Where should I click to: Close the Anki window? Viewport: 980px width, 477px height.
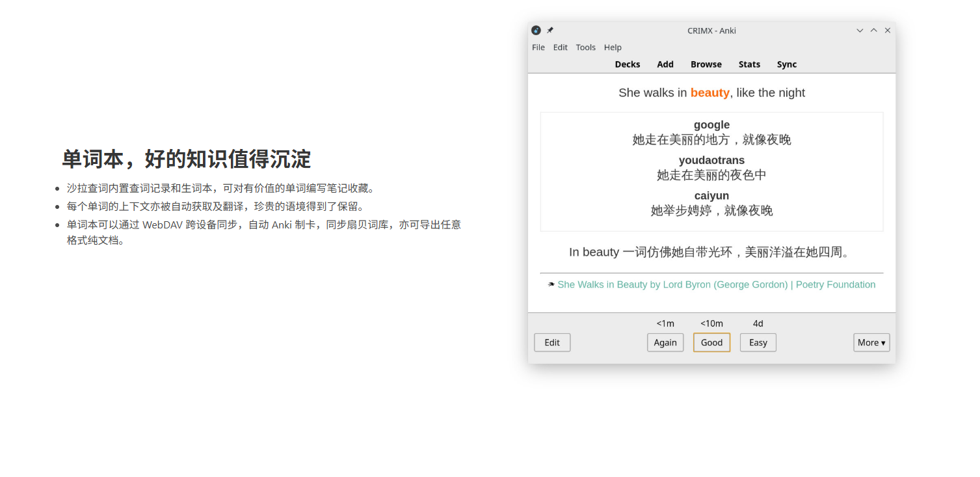tap(888, 31)
